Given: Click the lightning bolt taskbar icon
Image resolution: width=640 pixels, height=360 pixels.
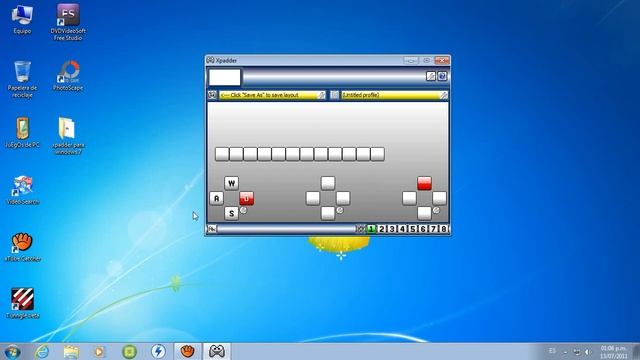Looking at the screenshot, I should 158,351.
